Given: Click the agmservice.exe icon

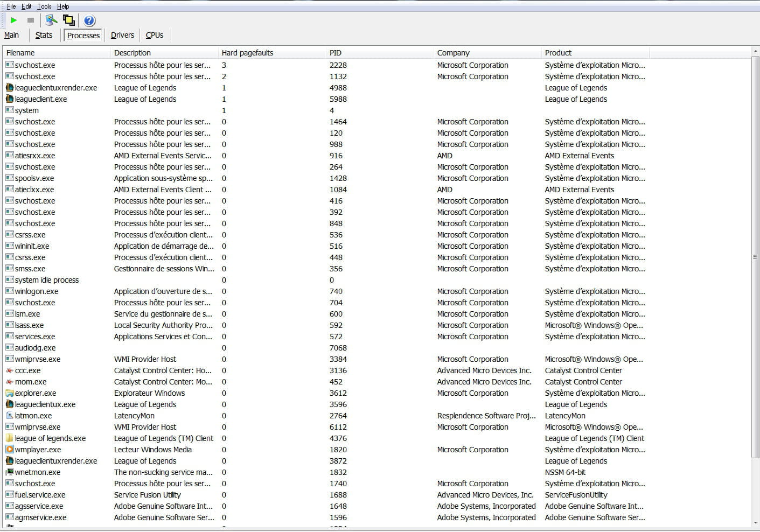Looking at the screenshot, I should click(x=10, y=517).
